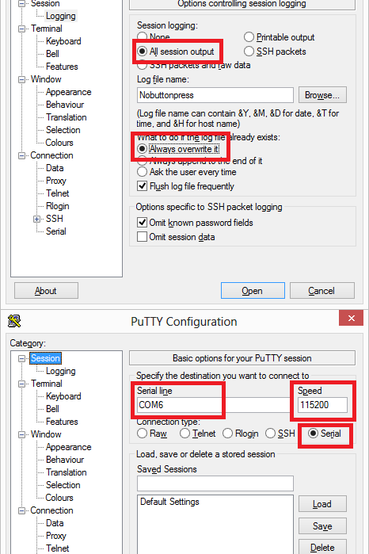Enable Omit session data checkbox

(142, 237)
